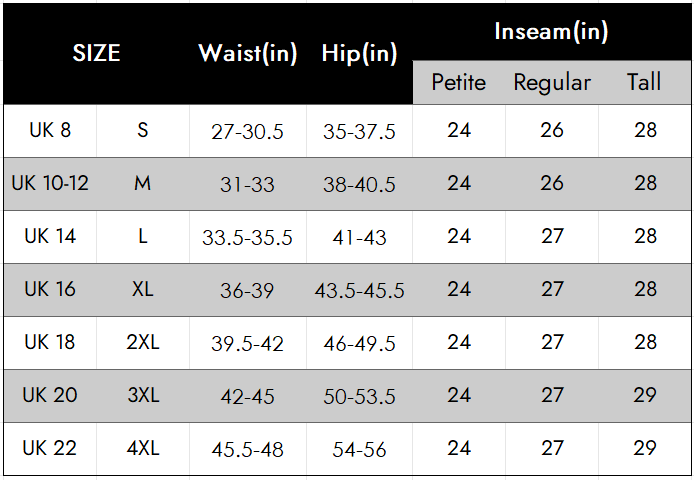
Task: Select the Inseam(in) header
Action: pyautogui.click(x=551, y=31)
